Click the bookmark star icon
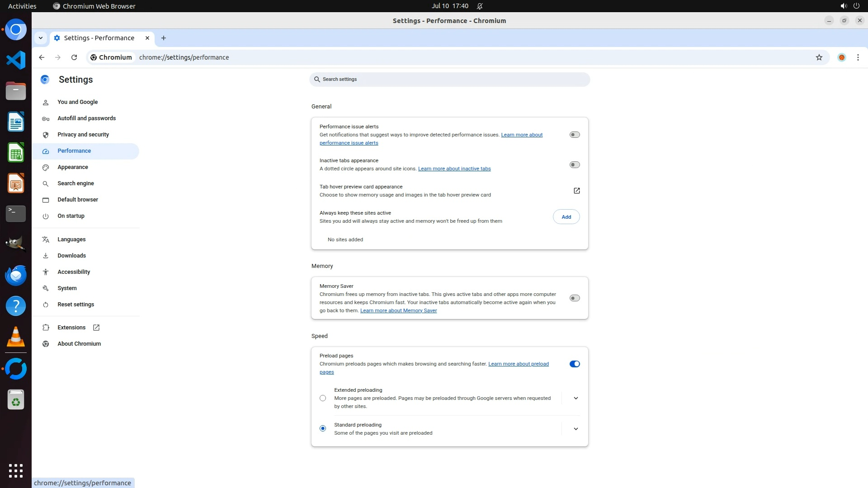868x488 pixels. point(819,57)
